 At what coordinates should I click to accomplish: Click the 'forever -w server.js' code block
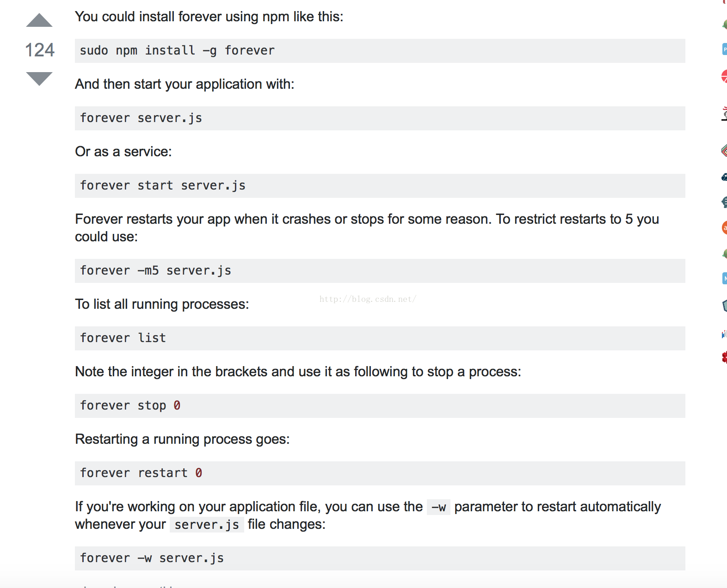[x=380, y=558]
